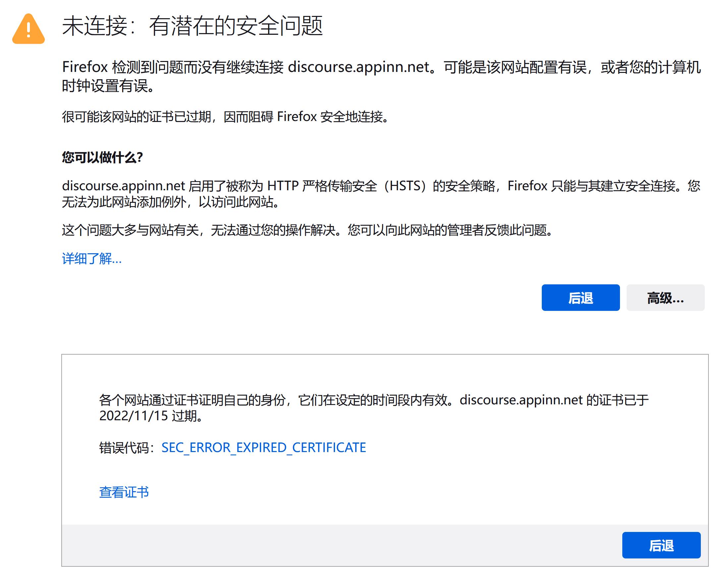Open the 详细了解… link
The image size is (728, 578).
tap(91, 259)
